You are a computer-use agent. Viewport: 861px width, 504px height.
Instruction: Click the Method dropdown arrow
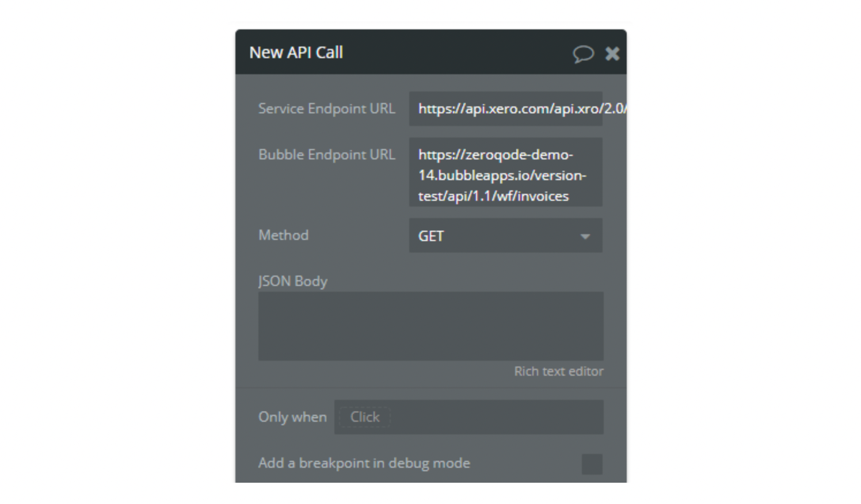coord(585,236)
